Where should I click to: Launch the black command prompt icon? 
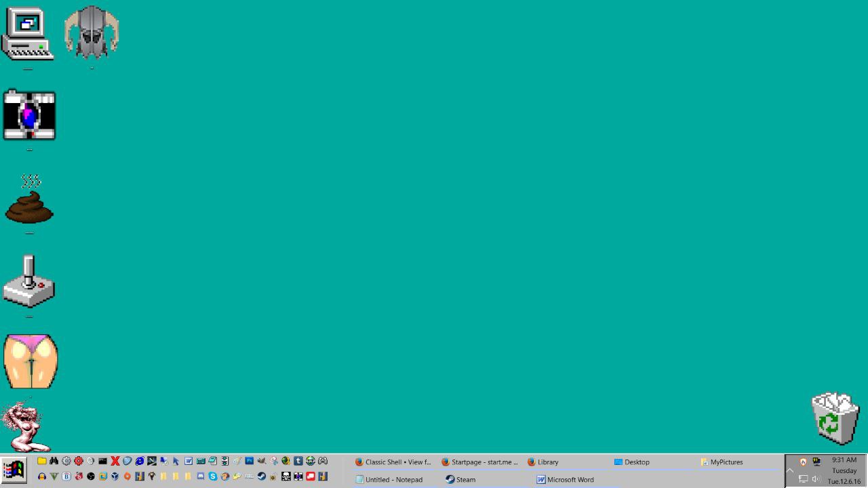(x=103, y=461)
